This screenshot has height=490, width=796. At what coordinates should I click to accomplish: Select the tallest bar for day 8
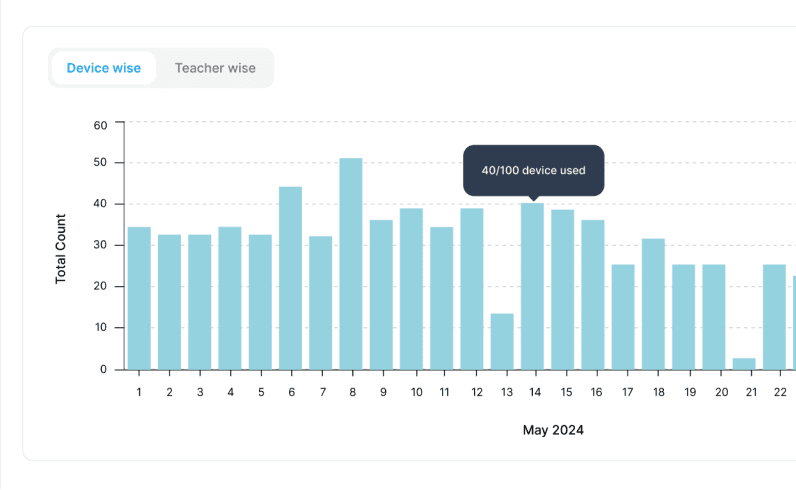[x=351, y=264]
